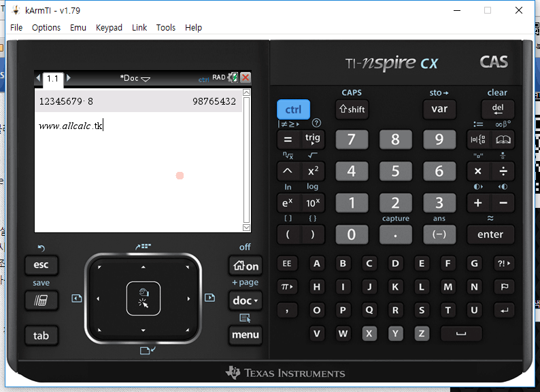Open the Options menu
Image resolution: width=540 pixels, height=392 pixels.
(46, 28)
